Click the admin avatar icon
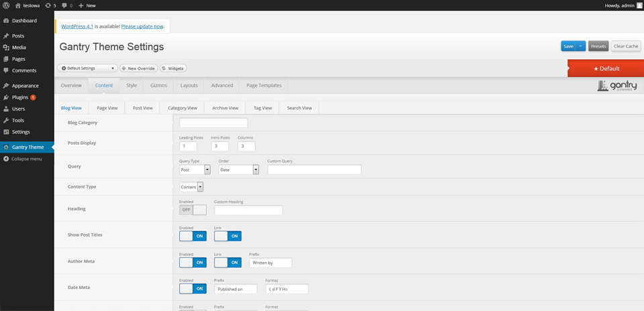The width and height of the screenshot is (644, 311). click(639, 6)
